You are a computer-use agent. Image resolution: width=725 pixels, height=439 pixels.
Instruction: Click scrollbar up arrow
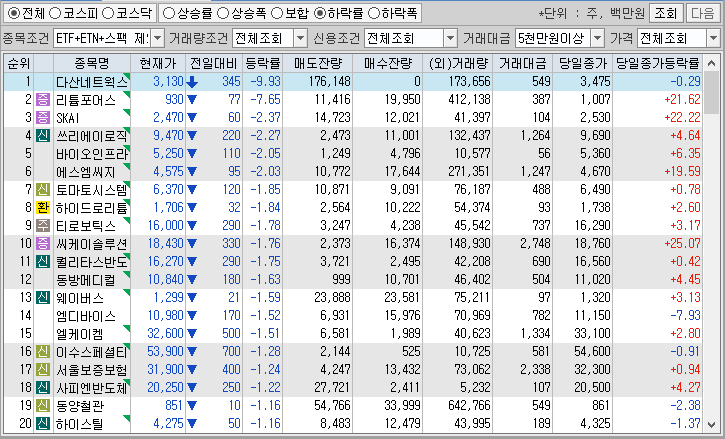tap(712, 63)
